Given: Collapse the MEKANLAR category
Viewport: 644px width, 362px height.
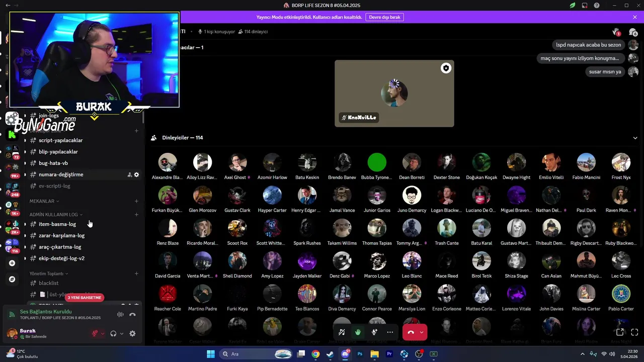Looking at the screenshot, I should coord(44,201).
